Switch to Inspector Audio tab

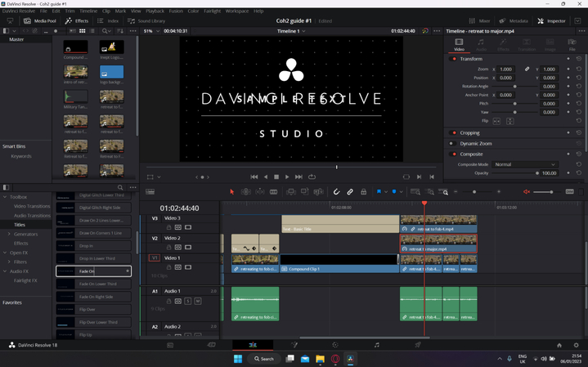click(481, 45)
